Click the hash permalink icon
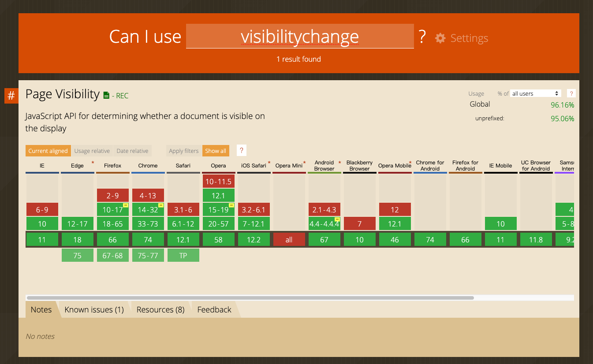This screenshot has width=593, height=364. pyautogui.click(x=11, y=96)
